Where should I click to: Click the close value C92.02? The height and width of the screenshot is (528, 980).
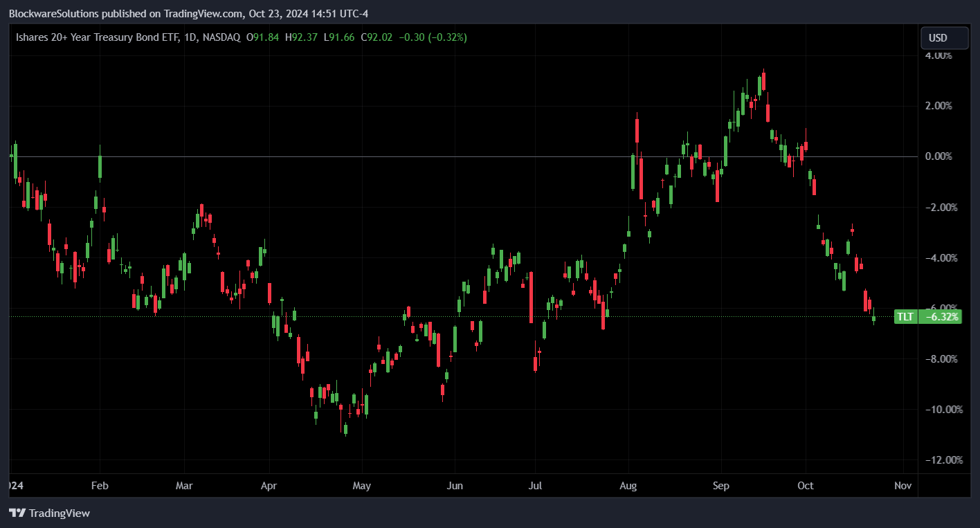376,37
